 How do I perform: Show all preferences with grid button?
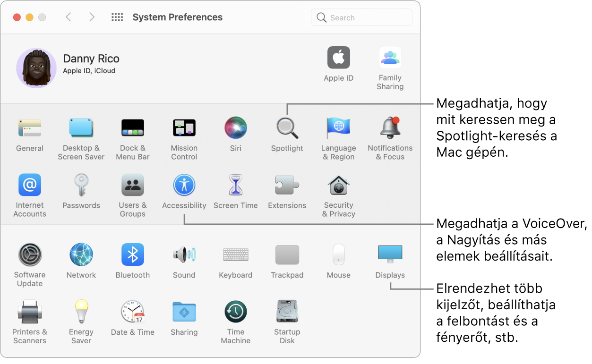(x=117, y=17)
